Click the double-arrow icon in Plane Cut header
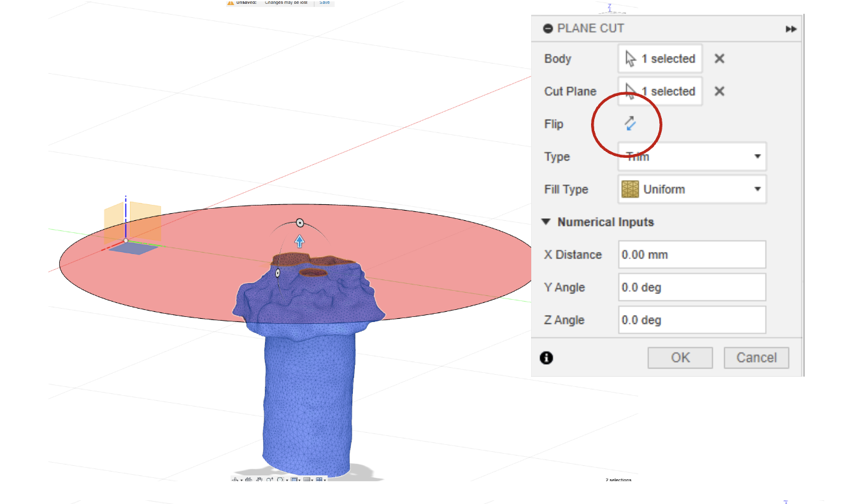The height and width of the screenshot is (504, 842). point(791,29)
